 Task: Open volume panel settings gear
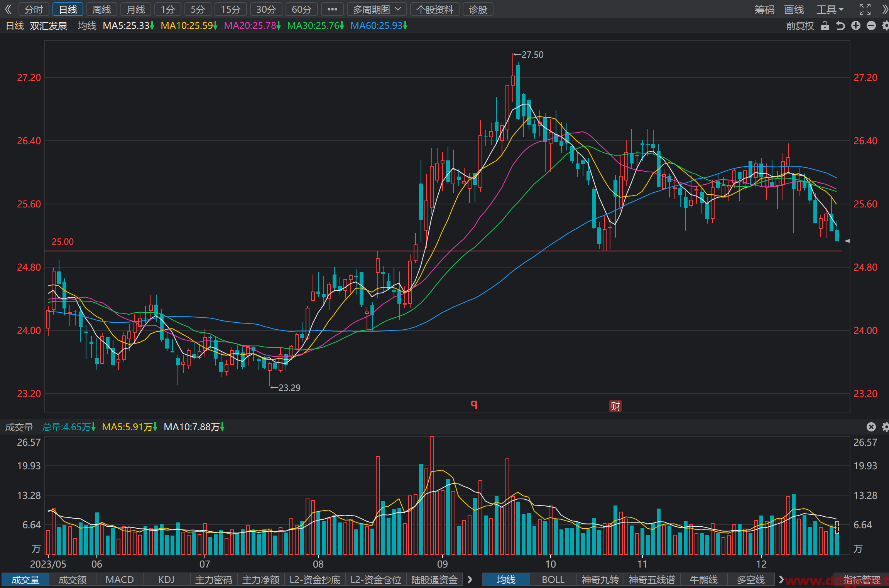click(x=886, y=427)
